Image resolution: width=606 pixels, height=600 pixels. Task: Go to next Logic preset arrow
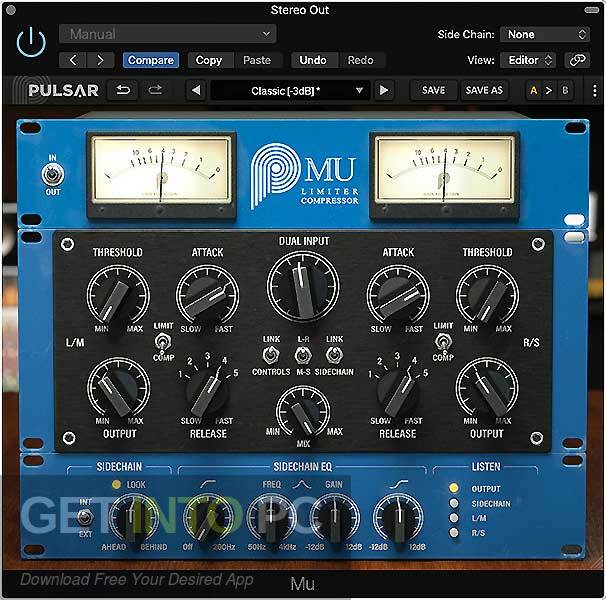click(100, 60)
